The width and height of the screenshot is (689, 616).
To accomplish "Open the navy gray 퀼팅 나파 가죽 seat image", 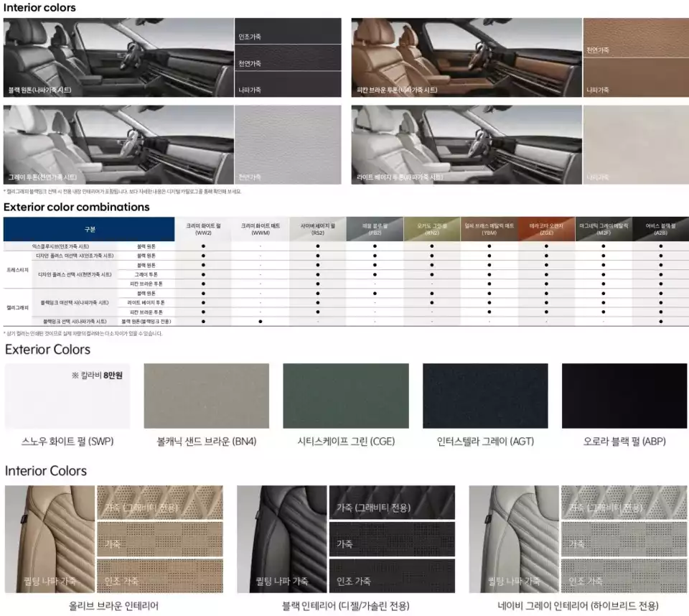I will pos(514,539).
